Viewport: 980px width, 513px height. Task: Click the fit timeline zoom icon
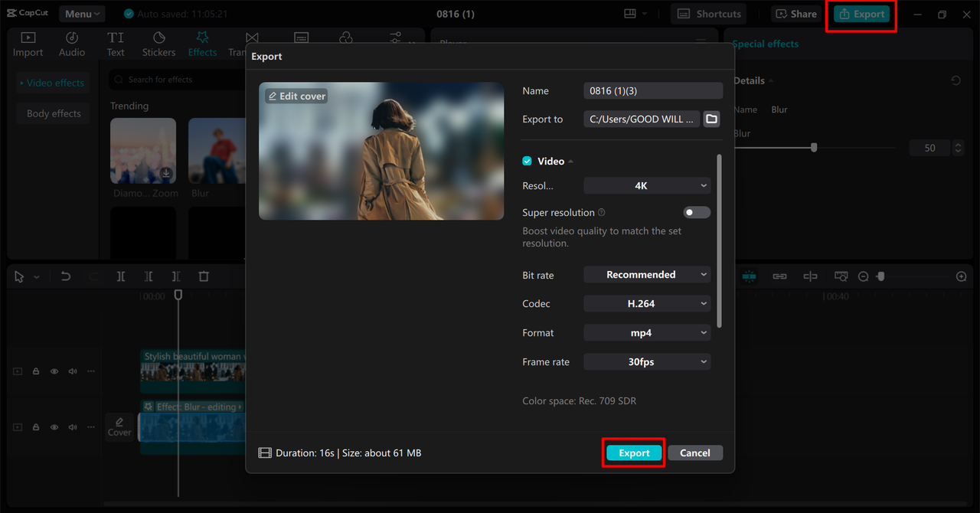pyautogui.click(x=841, y=276)
